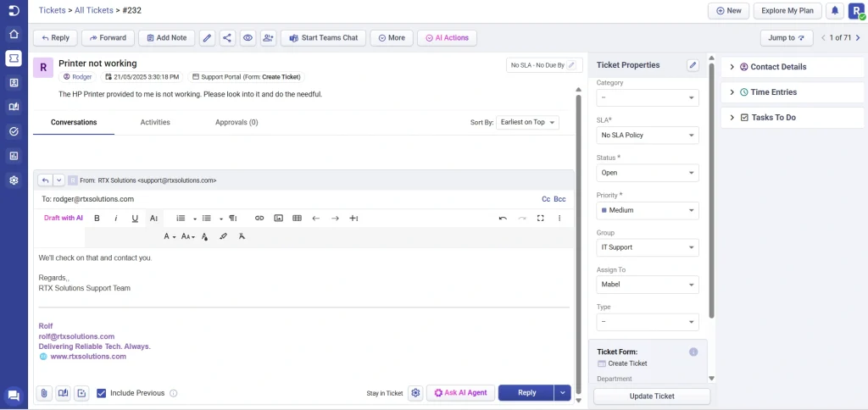Image resolution: width=868 pixels, height=410 pixels.
Task: Open the AI Actions menu
Action: point(447,38)
